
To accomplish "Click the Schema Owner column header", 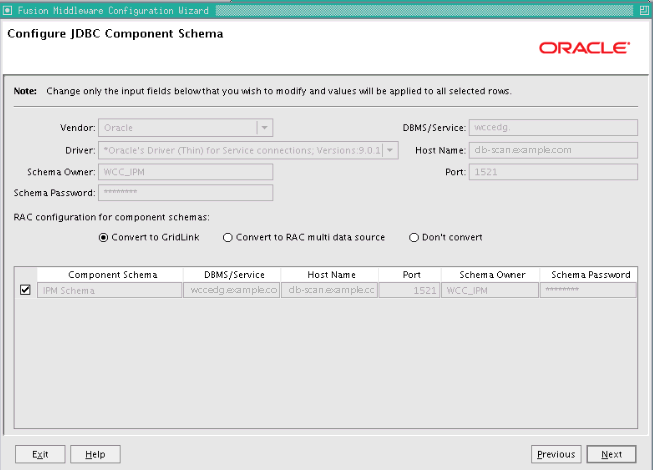I will pyautogui.click(x=491, y=275).
